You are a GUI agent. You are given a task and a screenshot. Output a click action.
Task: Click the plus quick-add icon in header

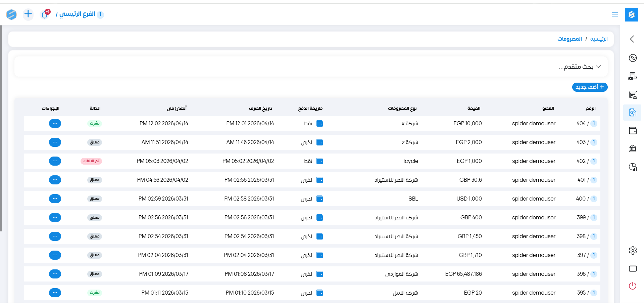[28, 14]
